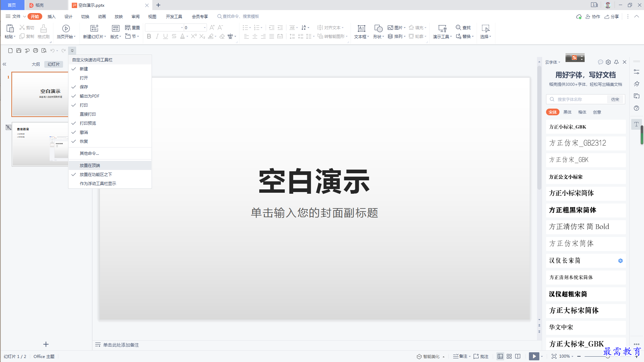Add new slide plus icon in thumbnail pane
This screenshot has width=644, height=362.
[x=46, y=344]
